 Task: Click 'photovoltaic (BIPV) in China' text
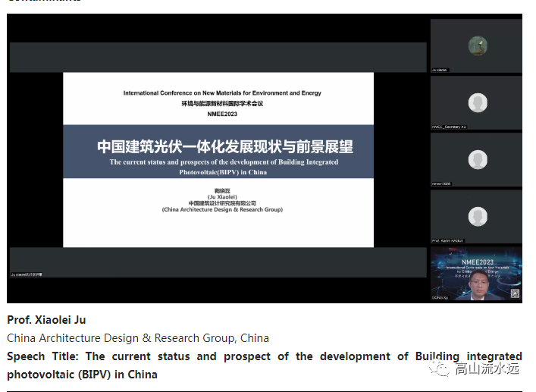click(82, 375)
